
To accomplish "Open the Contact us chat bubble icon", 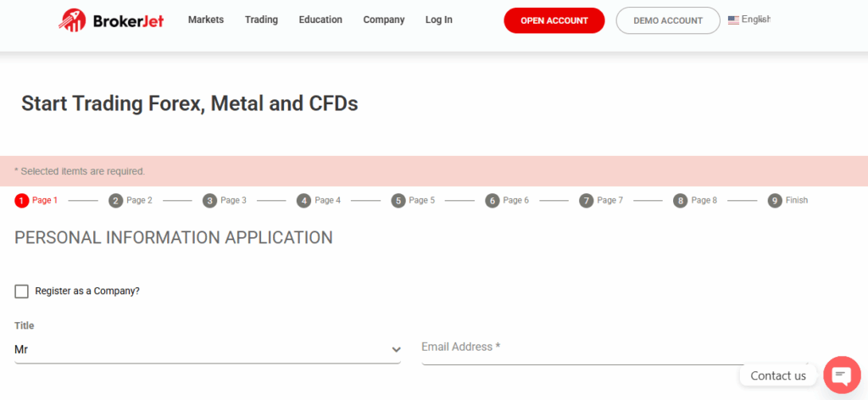I will tap(842, 375).
